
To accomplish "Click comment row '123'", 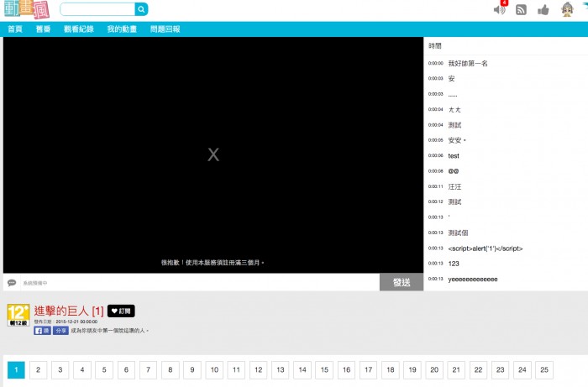I will [x=506, y=264].
